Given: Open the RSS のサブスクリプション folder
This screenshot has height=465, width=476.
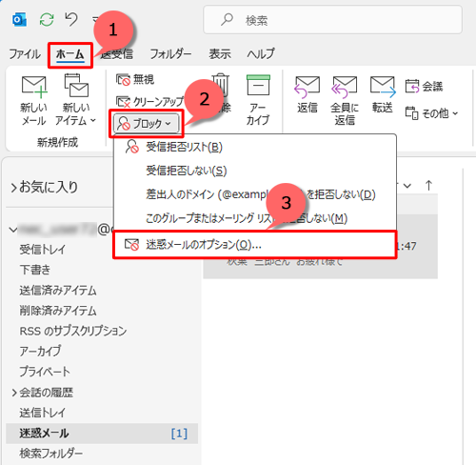Looking at the screenshot, I should click(73, 331).
